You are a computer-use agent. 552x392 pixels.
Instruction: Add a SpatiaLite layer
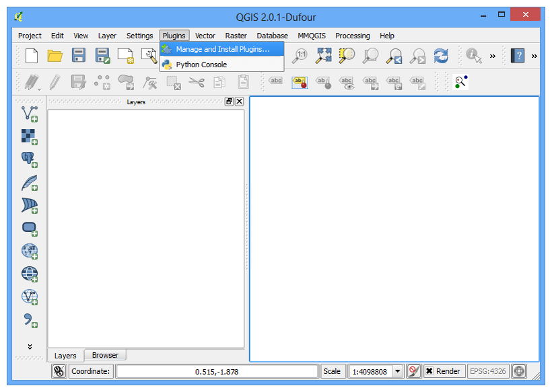pyautogui.click(x=30, y=182)
